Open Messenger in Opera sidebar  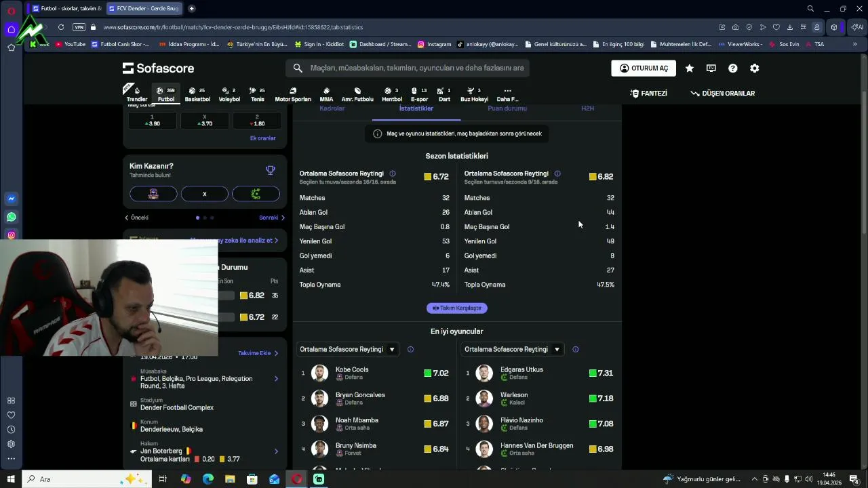click(12, 199)
